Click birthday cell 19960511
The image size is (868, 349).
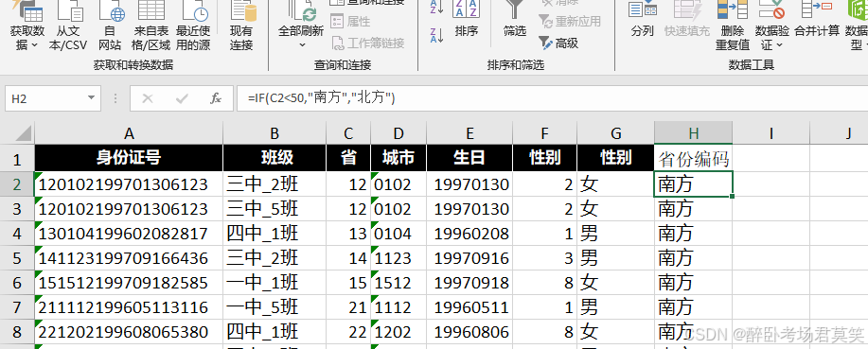[x=469, y=307]
